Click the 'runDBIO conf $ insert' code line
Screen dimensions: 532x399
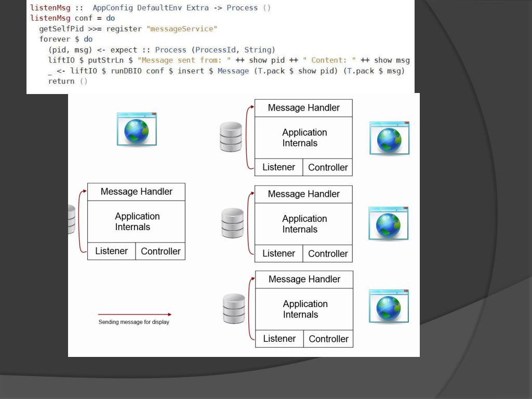[x=227, y=71]
